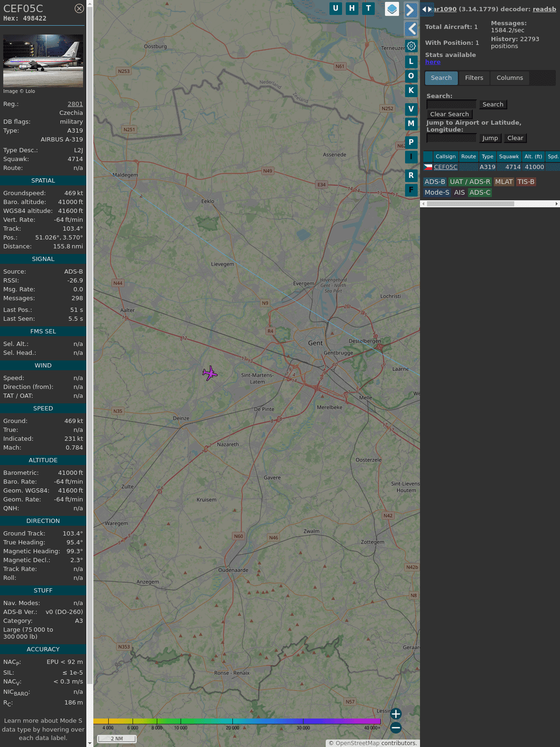The width and height of the screenshot is (560, 747).
Task: Toggle the L map button
Action: pos(411,62)
